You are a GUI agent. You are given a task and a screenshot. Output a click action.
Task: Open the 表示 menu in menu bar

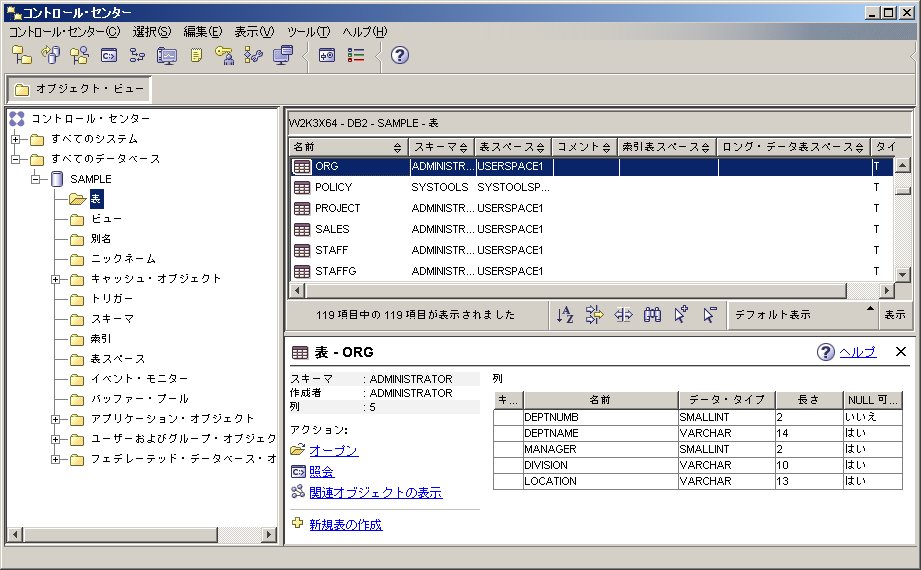254,32
